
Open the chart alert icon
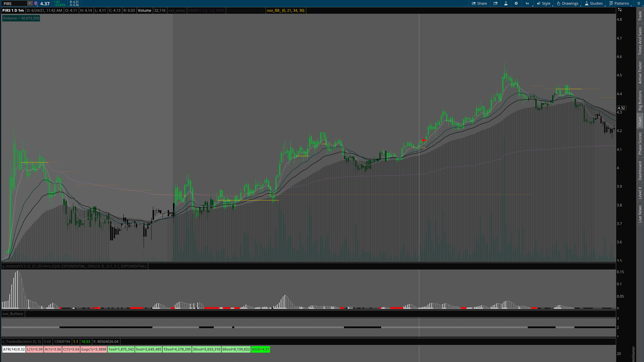coord(495,3)
